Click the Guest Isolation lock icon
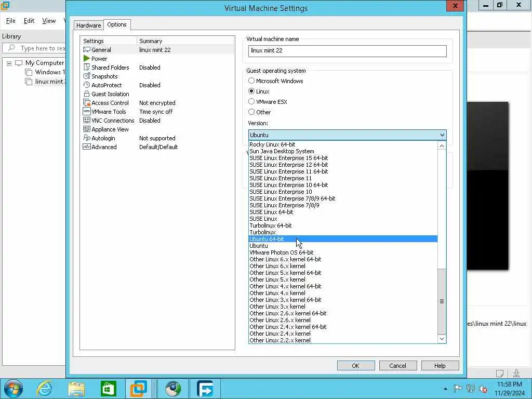 87,94
